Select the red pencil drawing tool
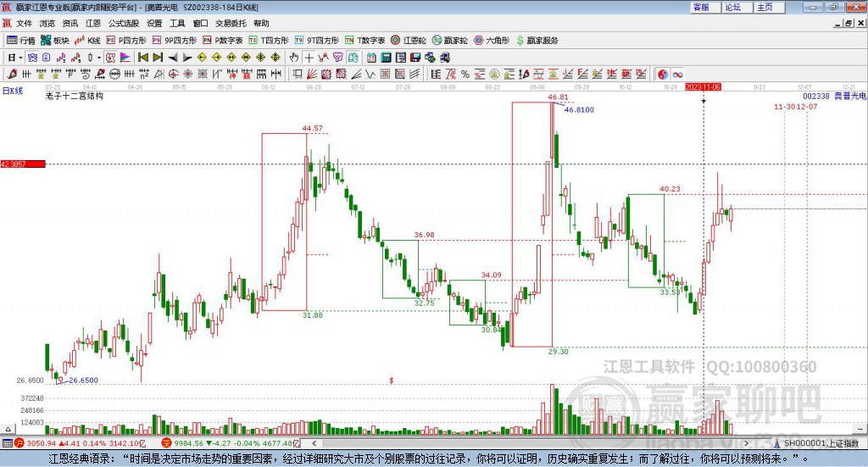 12,74
